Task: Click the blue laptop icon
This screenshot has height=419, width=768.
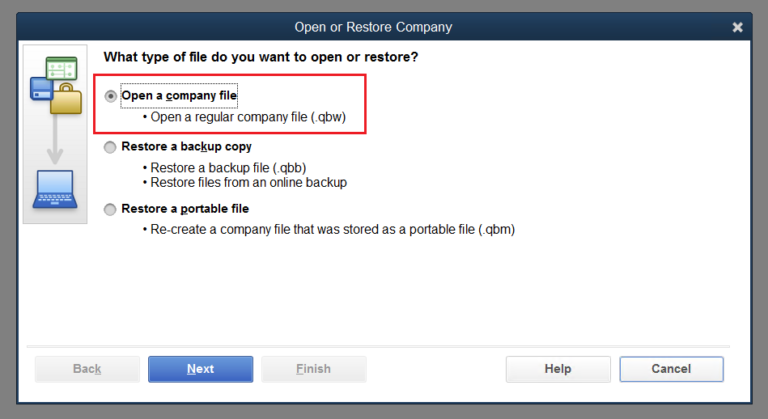Action: (54, 190)
